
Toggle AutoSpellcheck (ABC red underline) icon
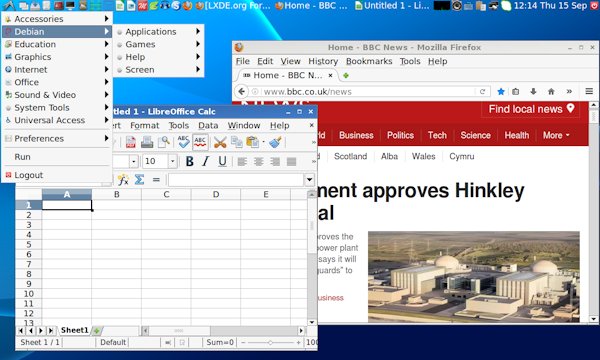(x=200, y=142)
